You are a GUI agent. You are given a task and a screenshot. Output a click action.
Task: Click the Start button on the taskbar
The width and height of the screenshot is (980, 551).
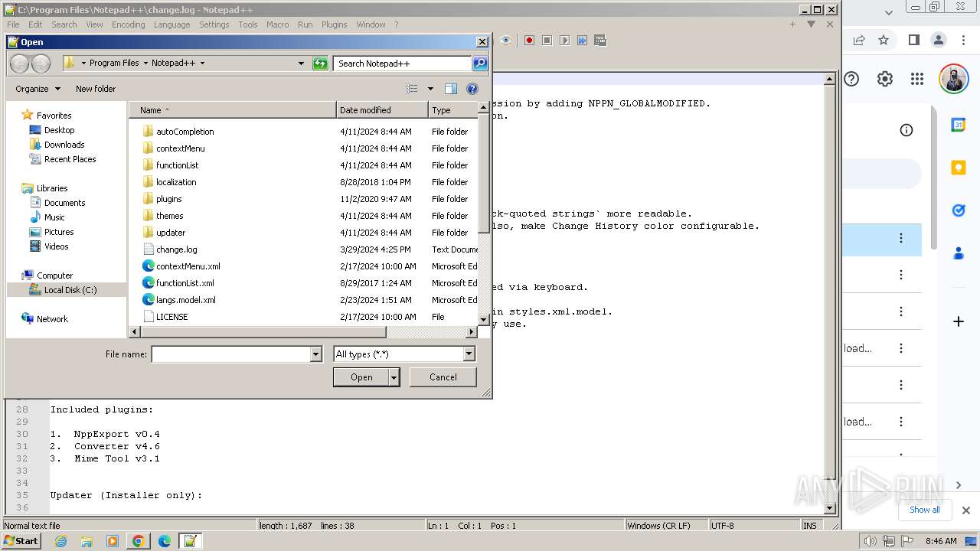coord(21,540)
